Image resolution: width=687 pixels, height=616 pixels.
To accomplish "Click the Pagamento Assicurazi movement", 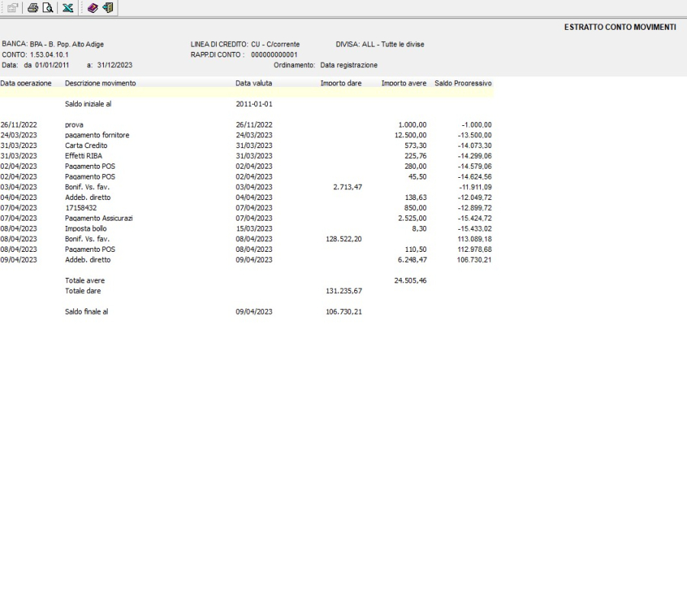I will click(x=99, y=218).
